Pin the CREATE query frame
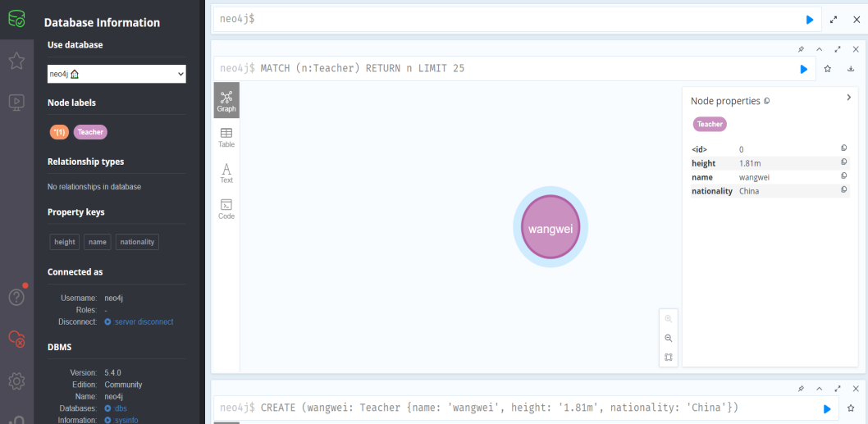The height and width of the screenshot is (424, 868). [x=801, y=389]
